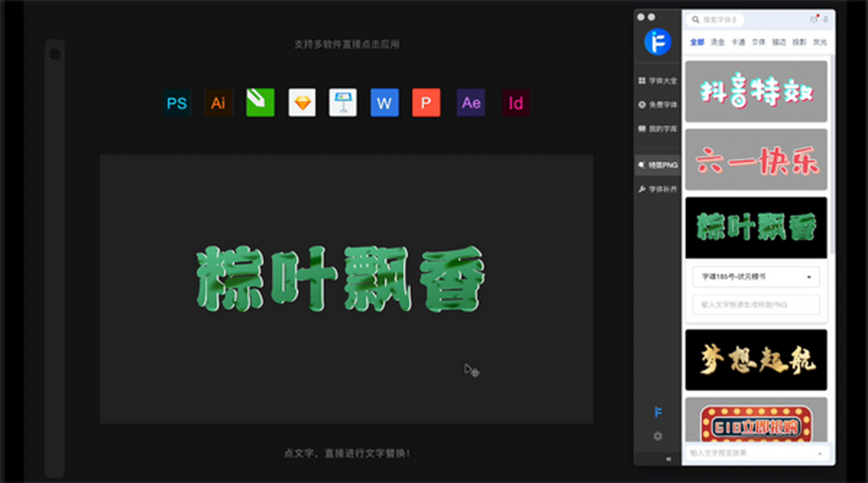Click the After Effects Ae icon
This screenshot has width=868, height=483.
tap(471, 103)
